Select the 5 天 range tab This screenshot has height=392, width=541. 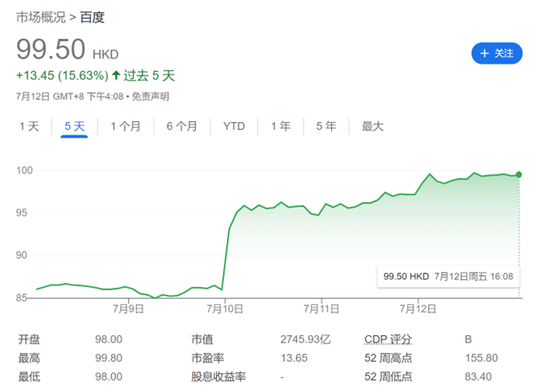tap(75, 126)
